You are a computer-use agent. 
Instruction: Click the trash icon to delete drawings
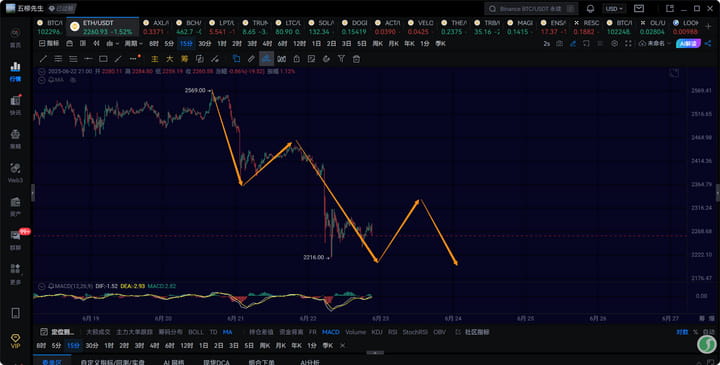[356, 59]
